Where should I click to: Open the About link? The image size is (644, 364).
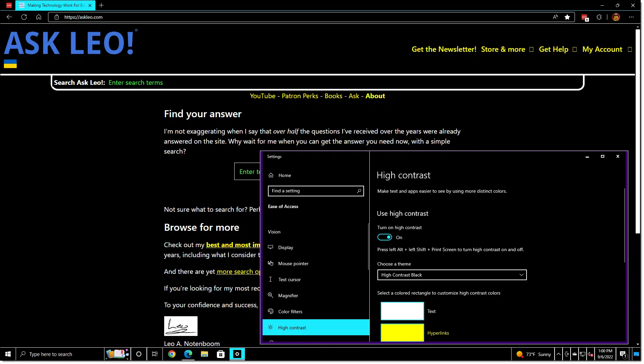(x=375, y=96)
